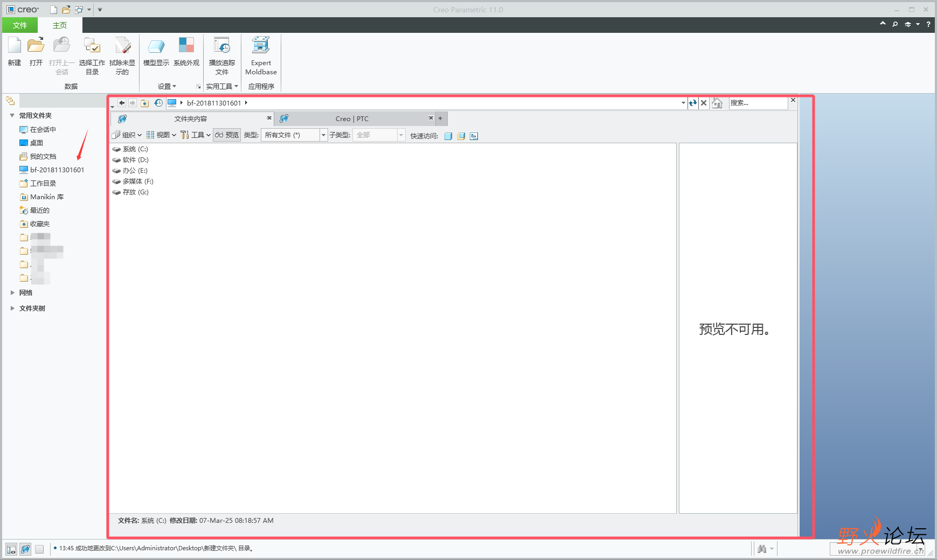The height and width of the screenshot is (560, 937).
Task: Toggle the full screen square in status bar
Action: click(39, 549)
